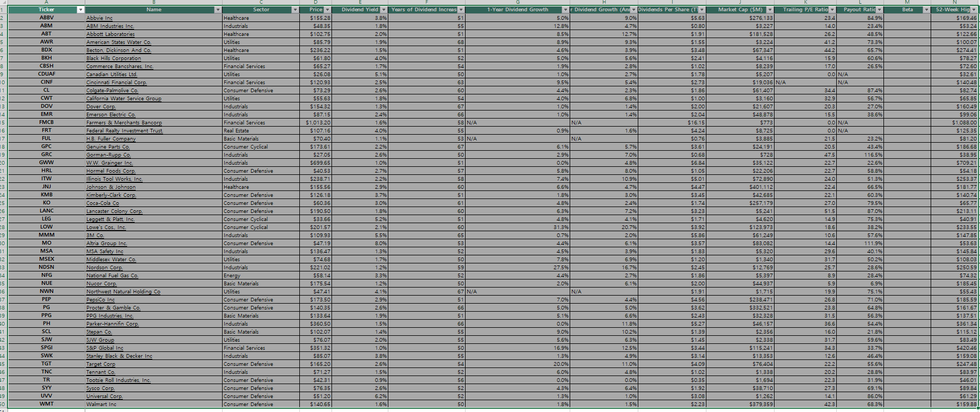Open the American States Water Co. link

pyautogui.click(x=119, y=42)
